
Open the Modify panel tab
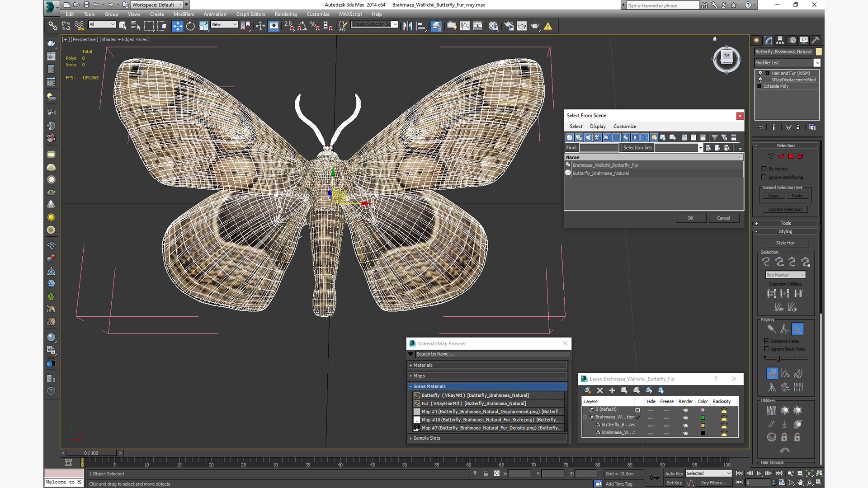(769, 40)
